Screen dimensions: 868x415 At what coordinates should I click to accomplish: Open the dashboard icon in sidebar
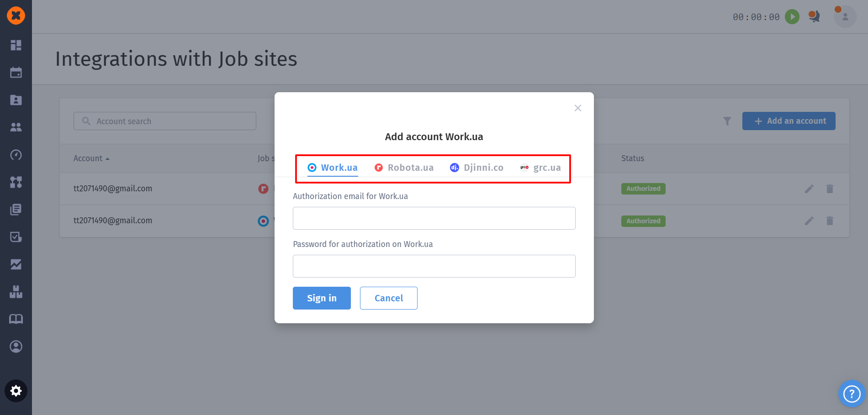pyautogui.click(x=16, y=45)
